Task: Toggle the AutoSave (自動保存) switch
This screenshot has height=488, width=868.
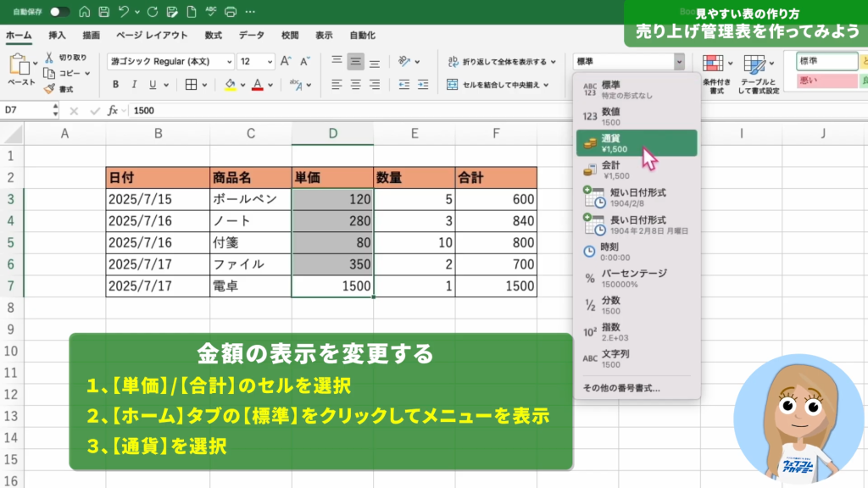Action: pyautogui.click(x=59, y=12)
